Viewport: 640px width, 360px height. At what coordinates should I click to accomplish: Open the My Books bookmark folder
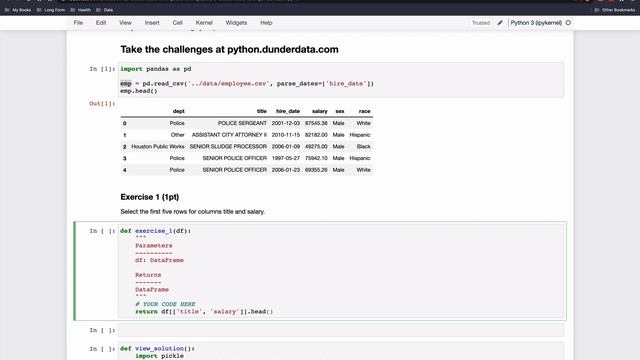(x=18, y=10)
